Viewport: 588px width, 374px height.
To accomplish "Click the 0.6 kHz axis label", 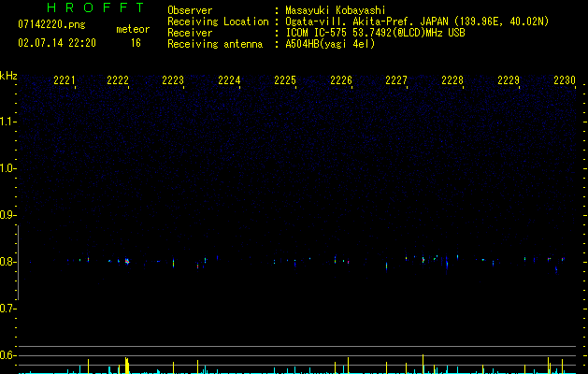I will coord(7,355).
